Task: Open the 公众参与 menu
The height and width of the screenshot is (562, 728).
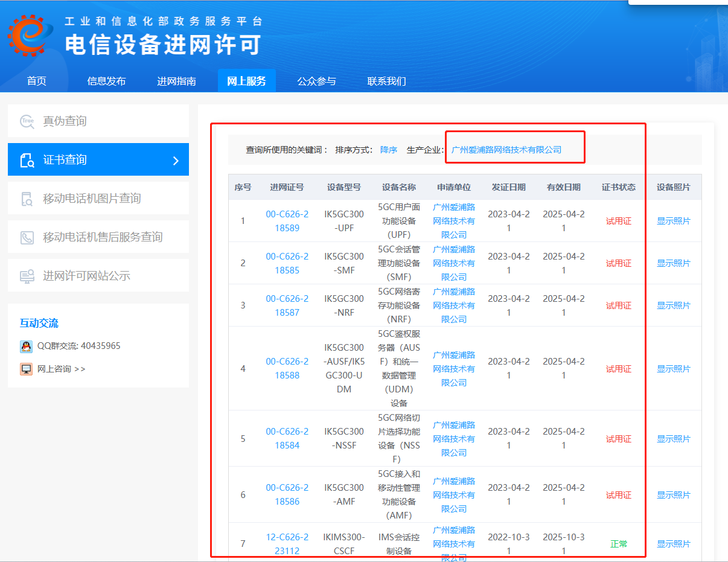Action: point(316,81)
